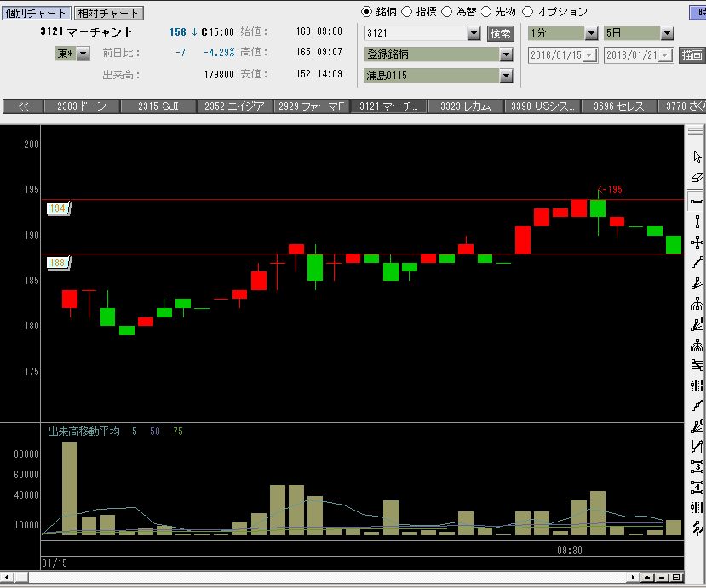Screen dimensions: 706x588
Task: Select the crosshair line tool
Action: [697, 243]
